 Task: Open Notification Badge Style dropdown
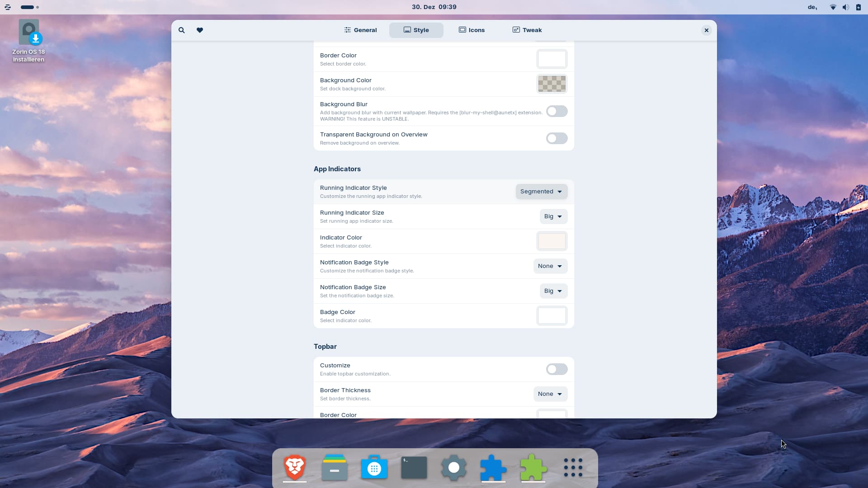[x=550, y=266]
